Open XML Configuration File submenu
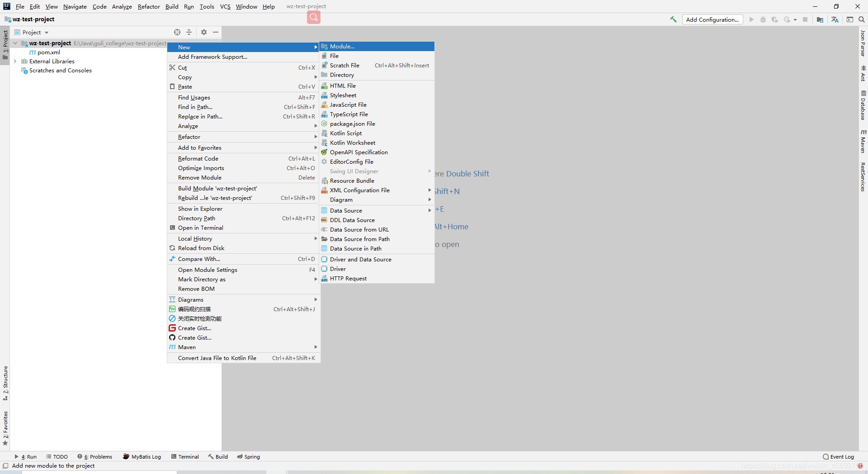 pyautogui.click(x=377, y=190)
